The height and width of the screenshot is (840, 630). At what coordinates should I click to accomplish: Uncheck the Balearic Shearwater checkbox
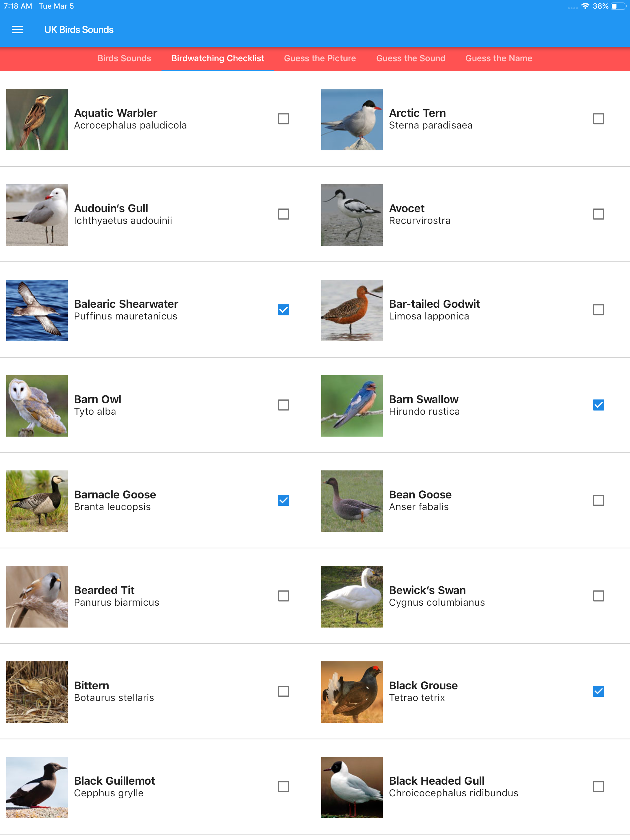(283, 310)
